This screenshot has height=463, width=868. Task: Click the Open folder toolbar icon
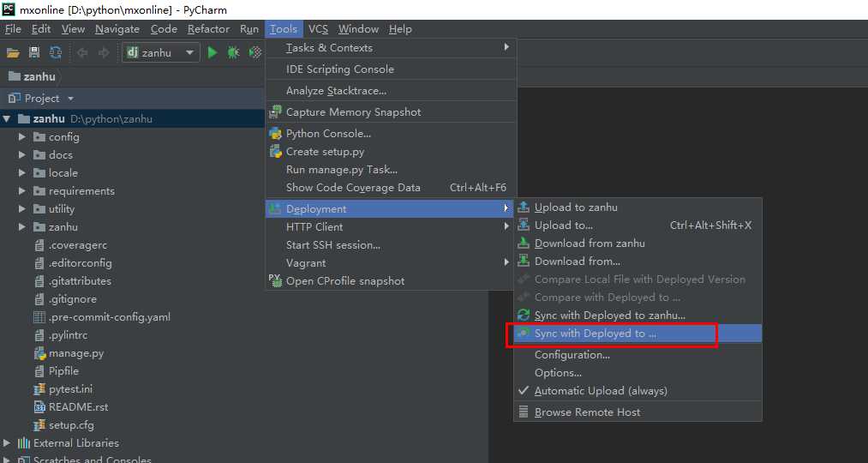click(13, 52)
